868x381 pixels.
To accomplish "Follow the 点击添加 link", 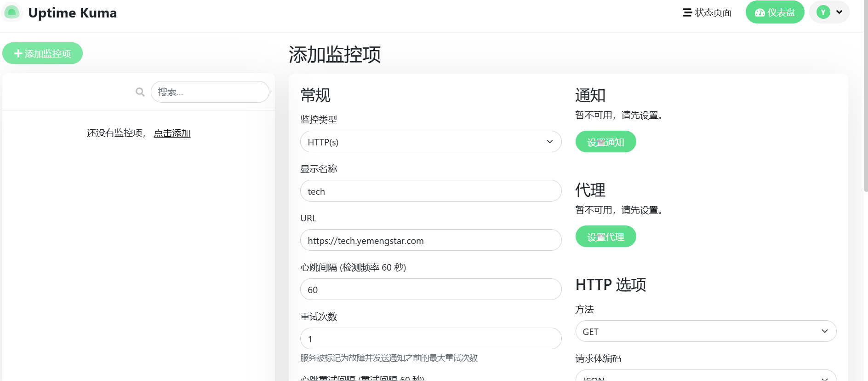I will pyautogui.click(x=172, y=133).
